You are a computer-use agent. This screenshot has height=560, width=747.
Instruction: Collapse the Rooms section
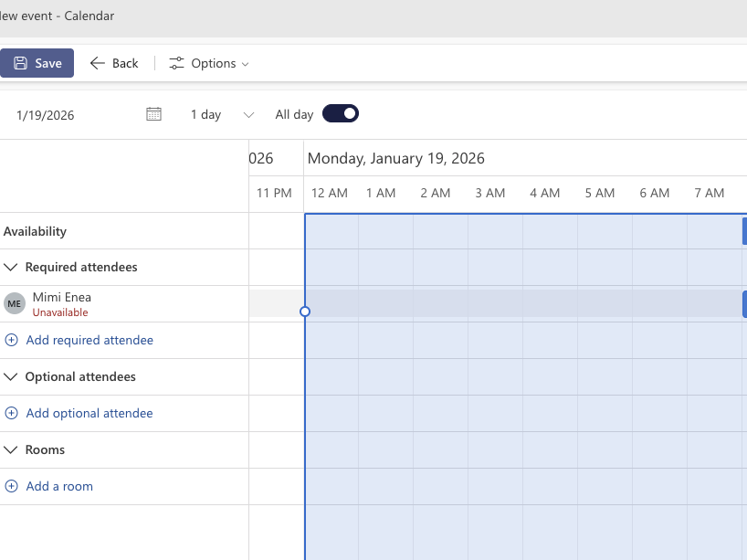(10, 449)
